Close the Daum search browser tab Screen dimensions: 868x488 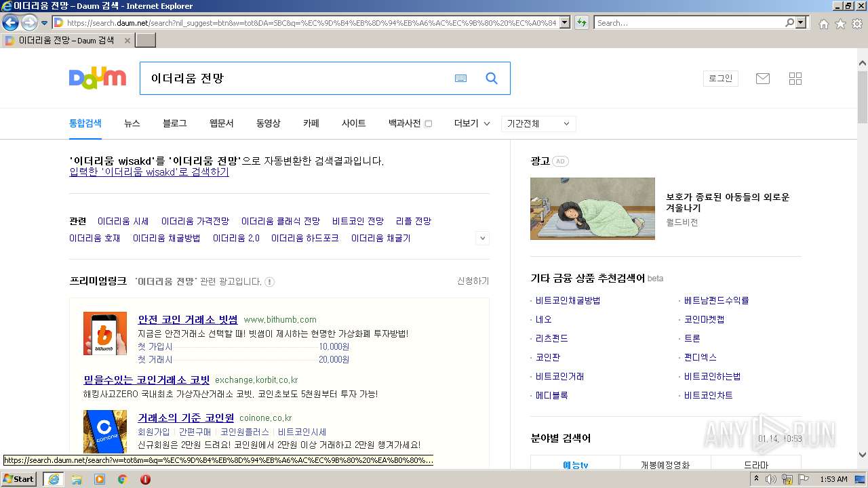tap(127, 41)
